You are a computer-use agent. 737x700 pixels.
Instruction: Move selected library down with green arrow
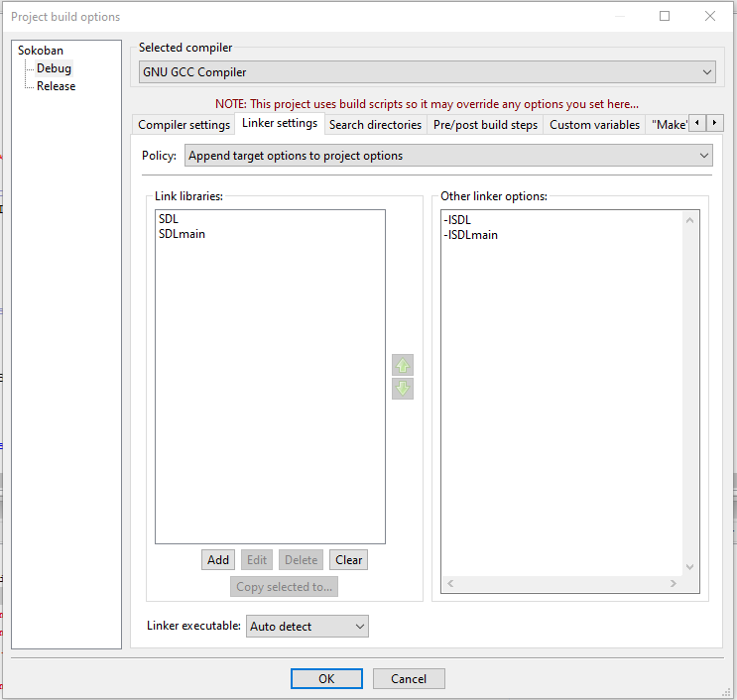tap(403, 389)
